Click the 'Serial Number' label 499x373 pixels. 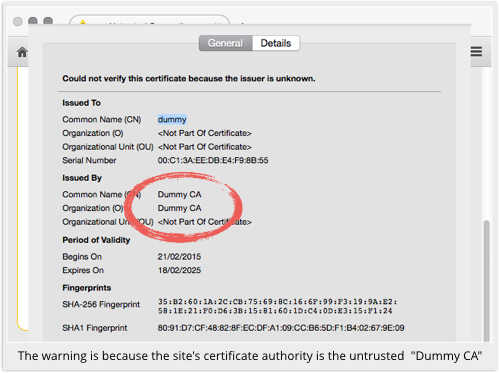(x=89, y=160)
